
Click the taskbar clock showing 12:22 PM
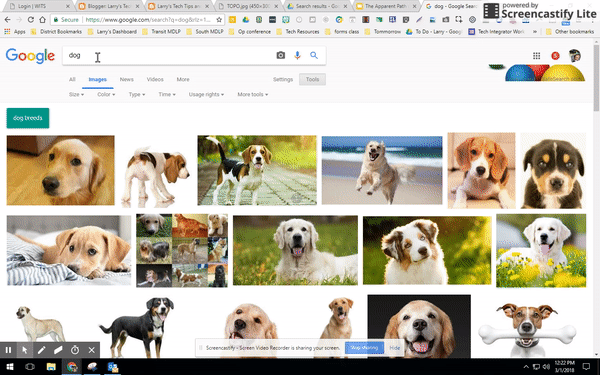[564, 367]
